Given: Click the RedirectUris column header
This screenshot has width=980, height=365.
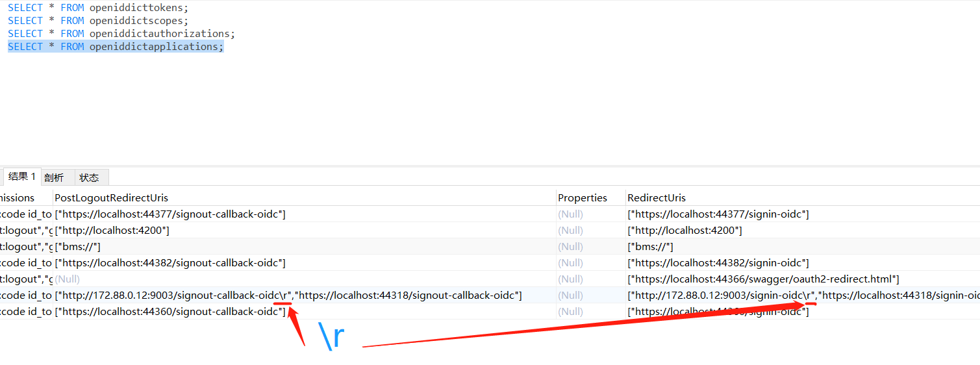Looking at the screenshot, I should coord(802,197).
